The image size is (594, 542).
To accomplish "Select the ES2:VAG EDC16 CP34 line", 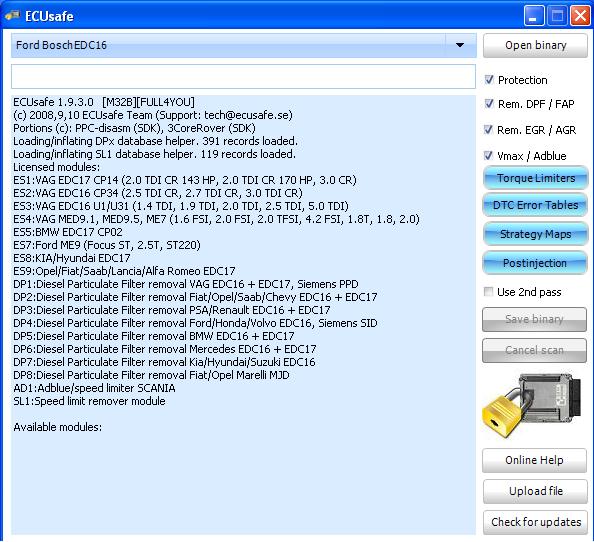I will [x=158, y=193].
